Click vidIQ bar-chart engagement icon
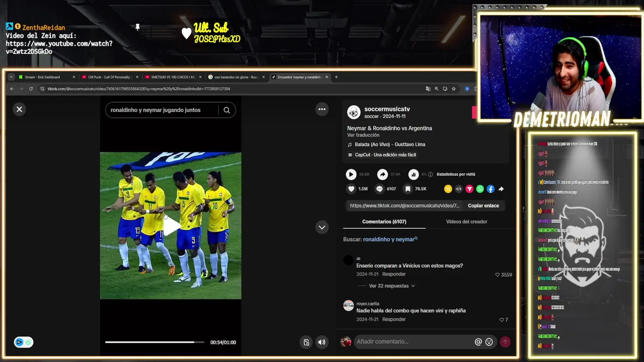 point(414,174)
